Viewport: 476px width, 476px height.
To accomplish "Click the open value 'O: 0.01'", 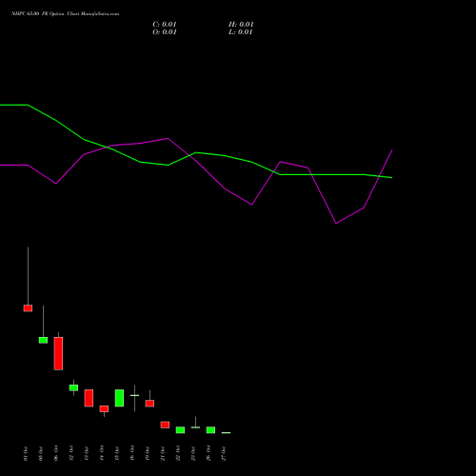I will [x=165, y=32].
